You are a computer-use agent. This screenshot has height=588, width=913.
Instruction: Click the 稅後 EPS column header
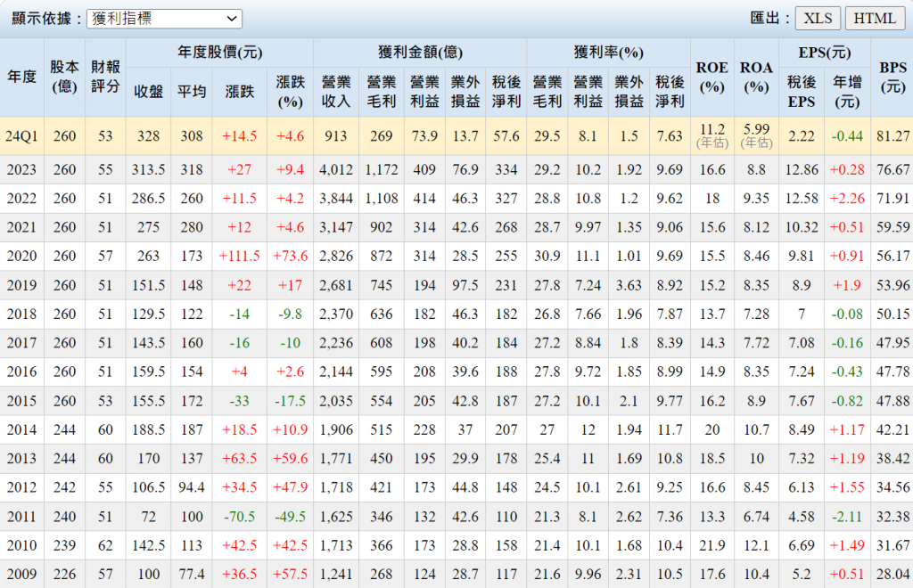tap(801, 91)
